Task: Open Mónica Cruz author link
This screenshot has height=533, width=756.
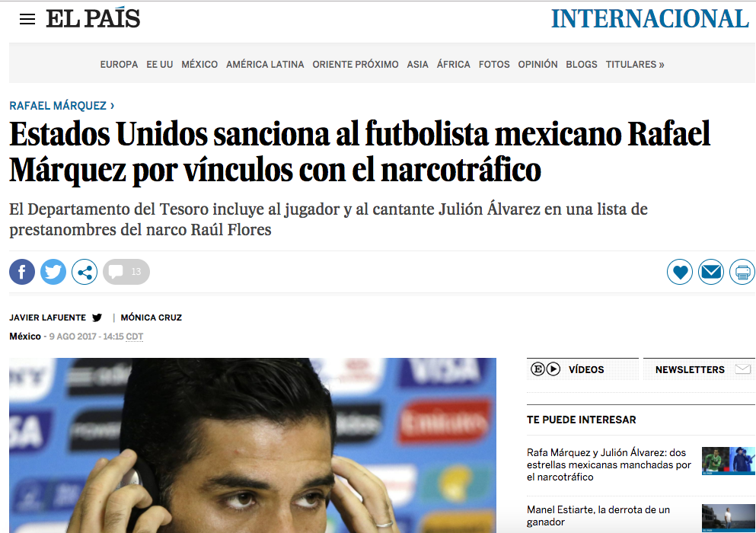Action: (x=152, y=318)
